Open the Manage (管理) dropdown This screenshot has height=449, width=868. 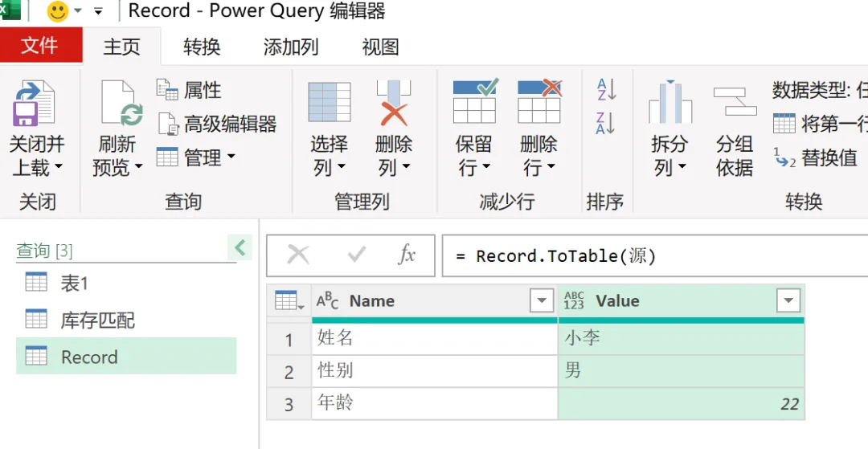pos(196,157)
